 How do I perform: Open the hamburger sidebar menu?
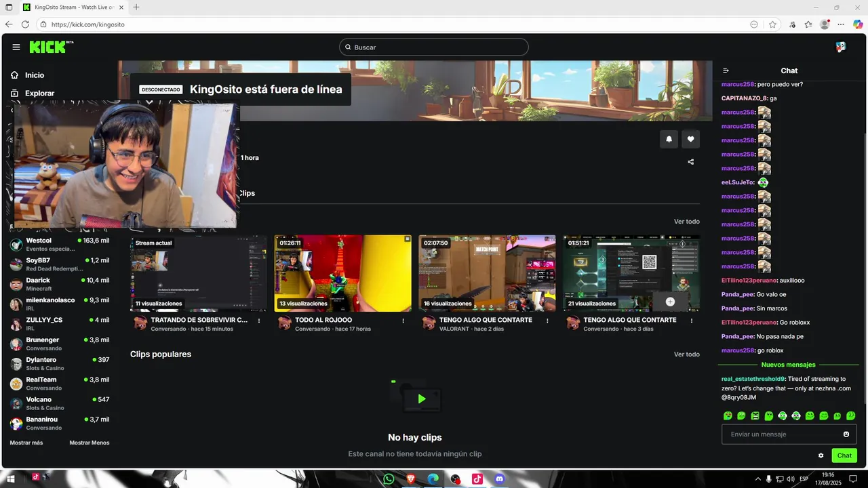pyautogui.click(x=16, y=47)
